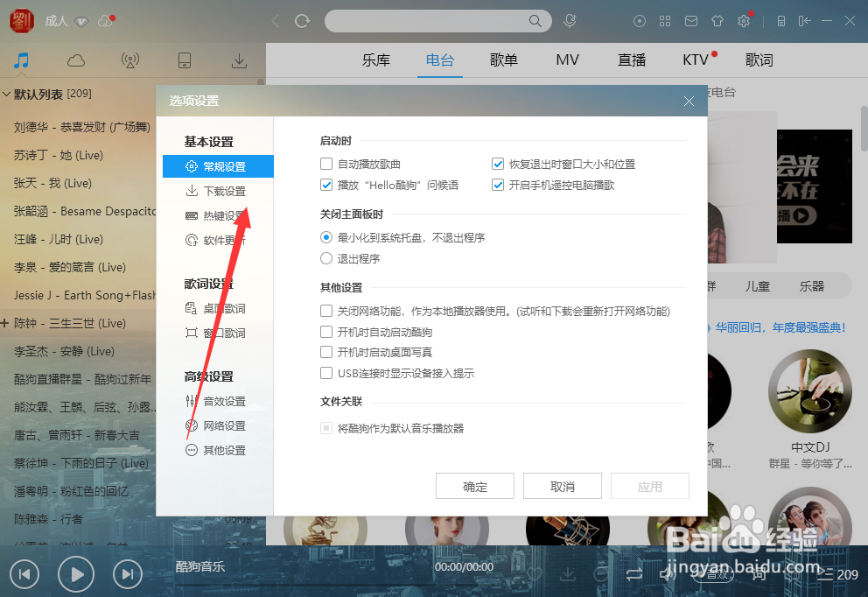Play previous track
Screen dimensions: 868x597
pyautogui.click(x=24, y=574)
